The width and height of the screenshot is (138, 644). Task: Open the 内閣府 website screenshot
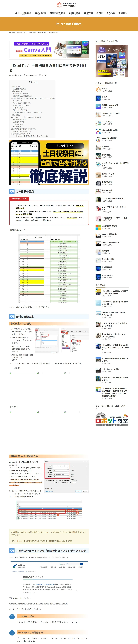click(49, 578)
